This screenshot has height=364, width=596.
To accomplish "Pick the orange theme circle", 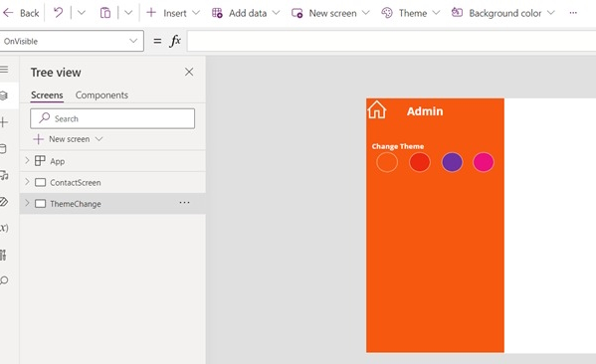I will click(387, 162).
